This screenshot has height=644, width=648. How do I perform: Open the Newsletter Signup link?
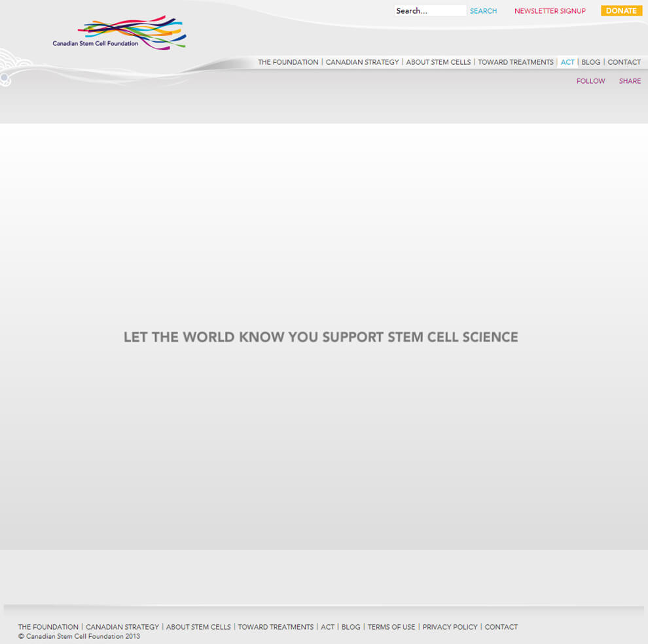[x=550, y=11]
